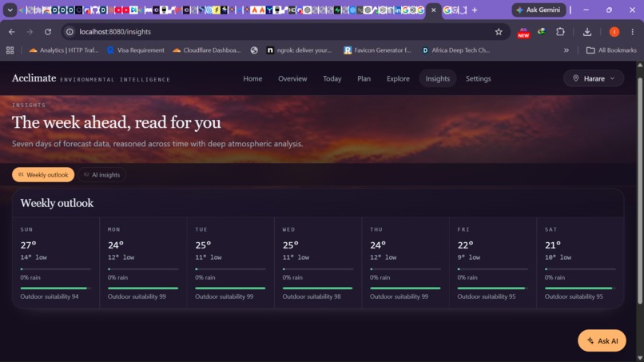Image resolution: width=644 pixels, height=362 pixels.
Task: Open the extensions puzzle icon
Action: (560, 32)
